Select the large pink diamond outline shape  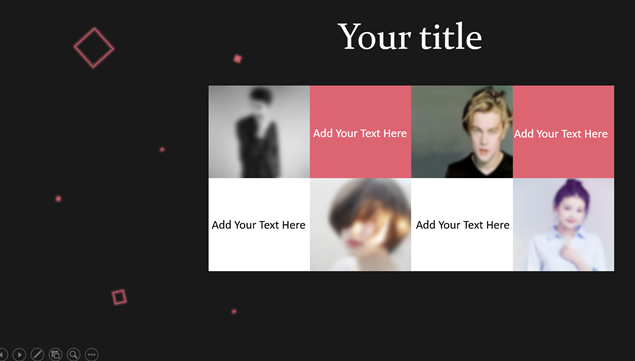point(94,48)
